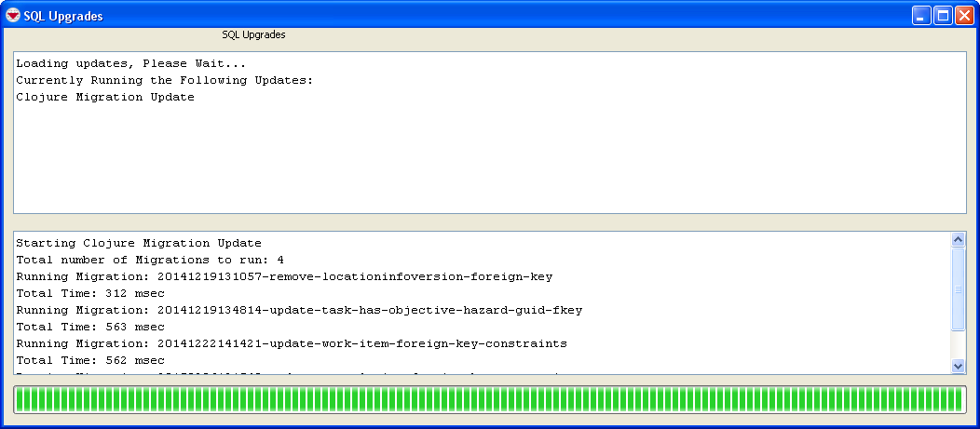Click the update-work-item-foreign-key-constraints migration line
The width and height of the screenshot is (980, 429).
[x=293, y=343]
